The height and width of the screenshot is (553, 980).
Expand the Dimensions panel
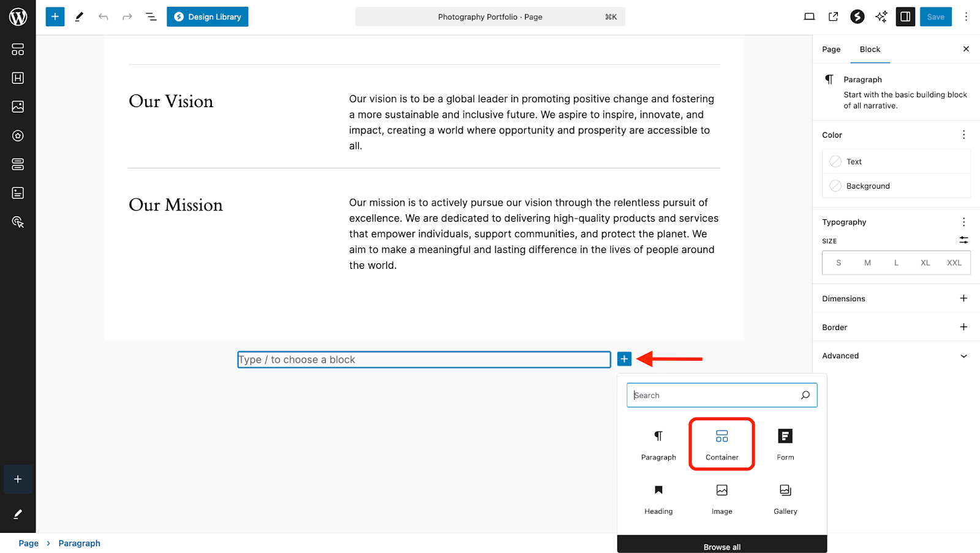click(x=963, y=298)
